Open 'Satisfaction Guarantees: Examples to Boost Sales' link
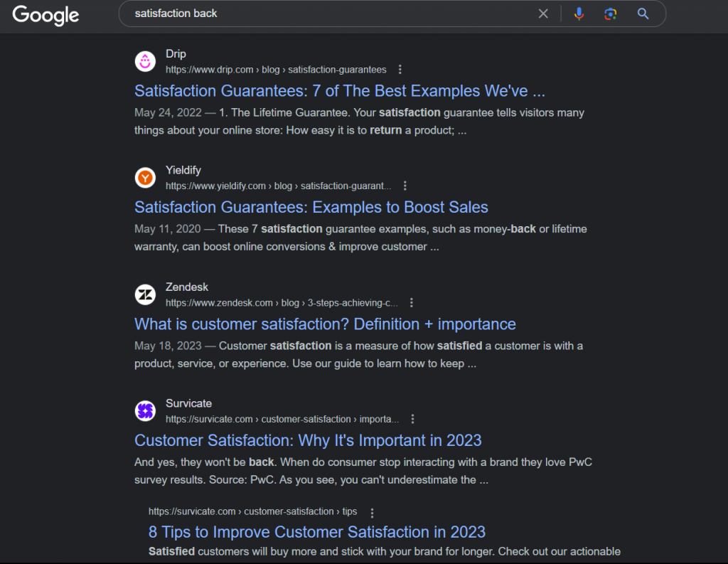This screenshot has width=728, height=564. (x=311, y=207)
